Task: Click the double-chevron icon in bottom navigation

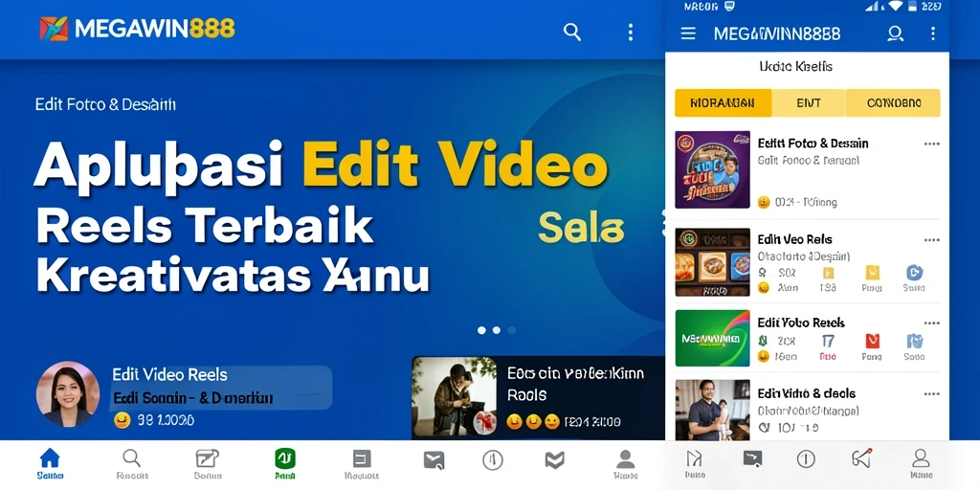Action: pos(554,460)
